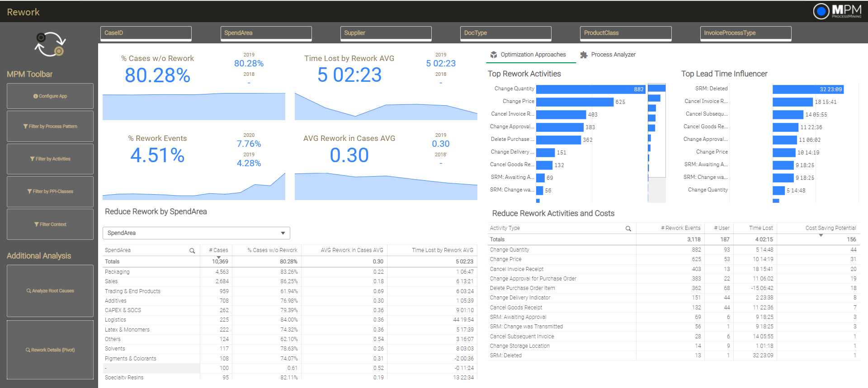Select SRM: Awaiting Approval table row
868x388 pixels.
[x=674, y=317]
